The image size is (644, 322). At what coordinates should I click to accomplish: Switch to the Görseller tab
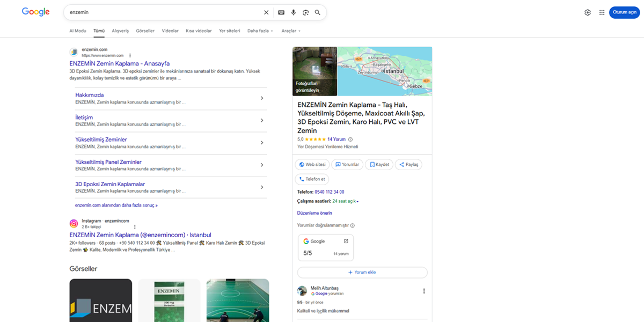(145, 31)
